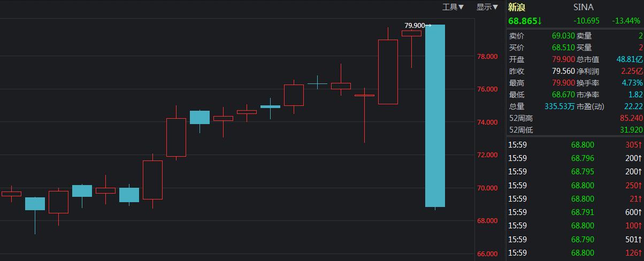Click the 卖价 value 69.030

[x=563, y=36]
